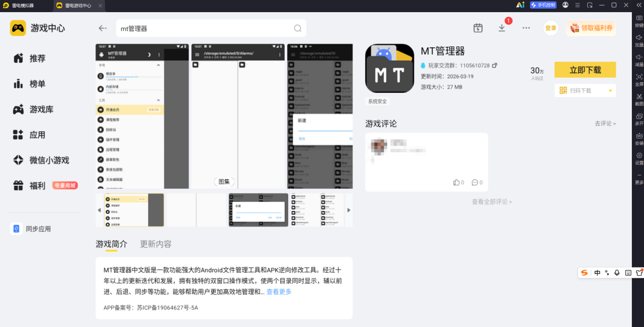This screenshot has height=327, width=644.
Task: Go back with the left arrow
Action: click(103, 28)
